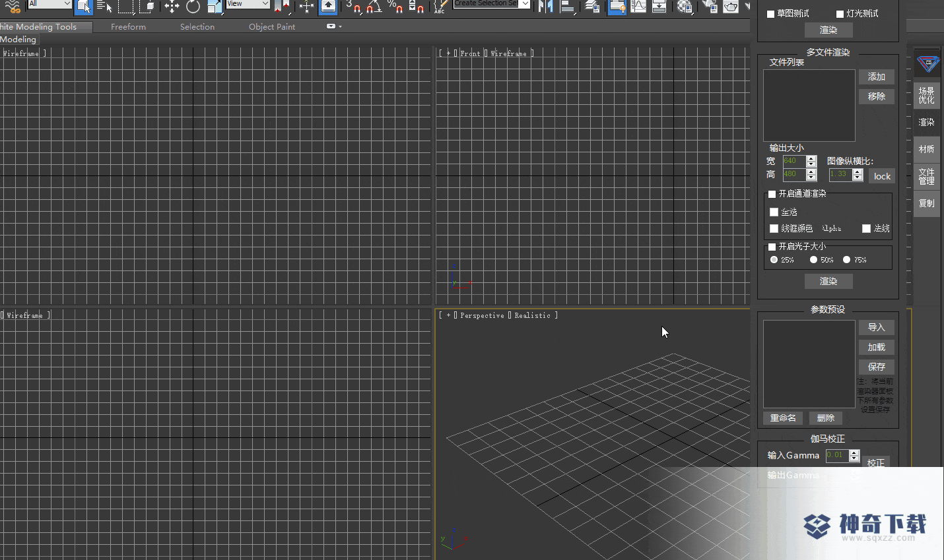944x560 pixels.
Task: Toggle Percent Snap icon
Action: coord(395,7)
